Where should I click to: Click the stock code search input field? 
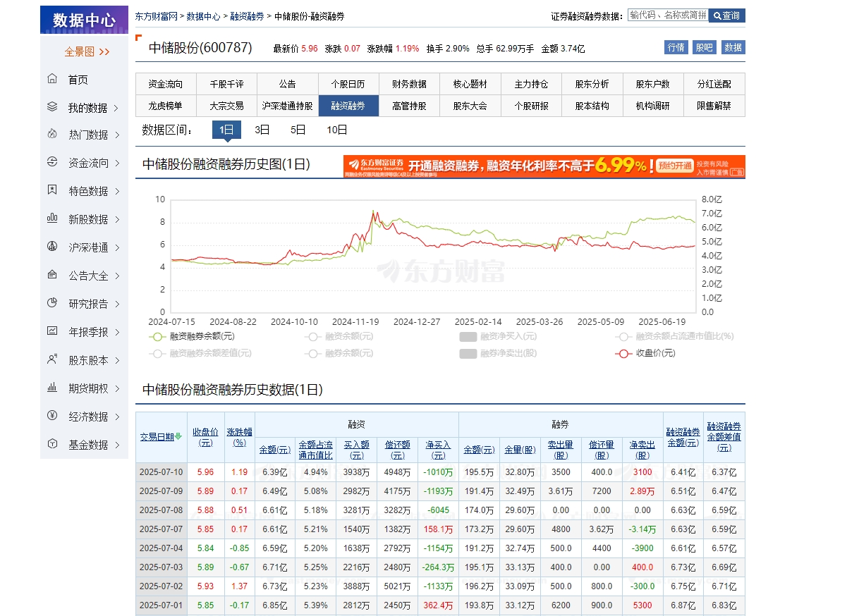[668, 15]
